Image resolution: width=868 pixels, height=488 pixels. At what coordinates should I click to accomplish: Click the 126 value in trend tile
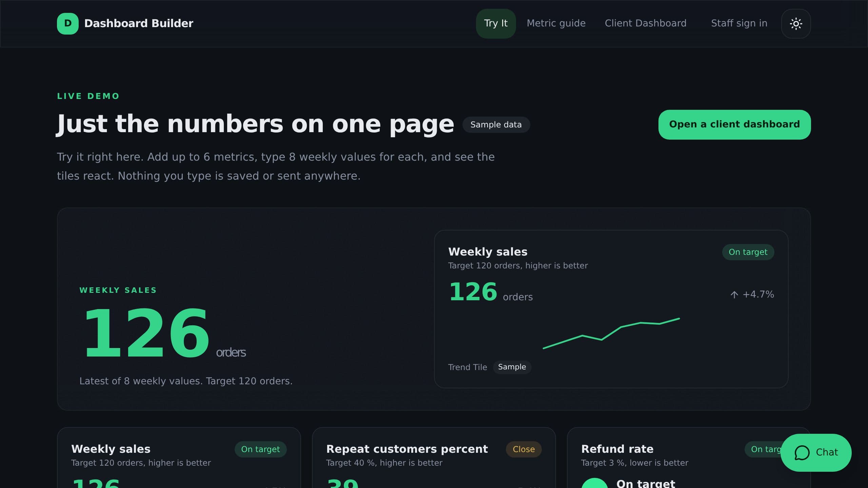[473, 292]
